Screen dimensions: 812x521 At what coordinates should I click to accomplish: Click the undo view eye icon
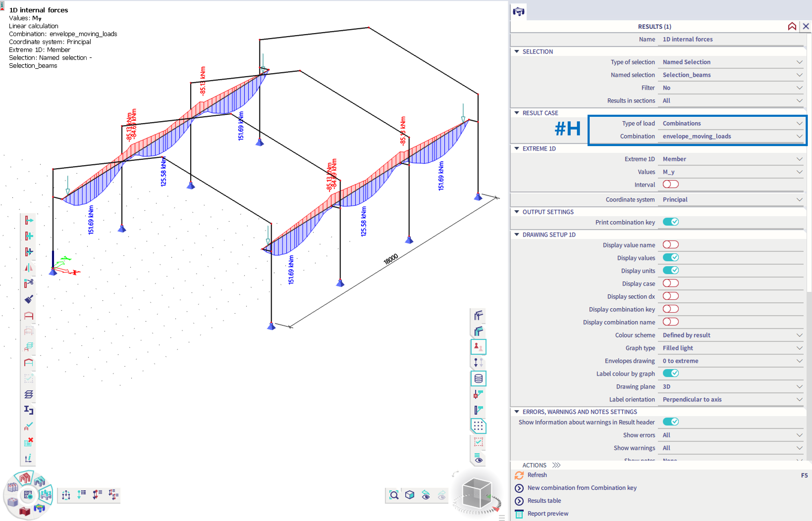click(x=426, y=495)
